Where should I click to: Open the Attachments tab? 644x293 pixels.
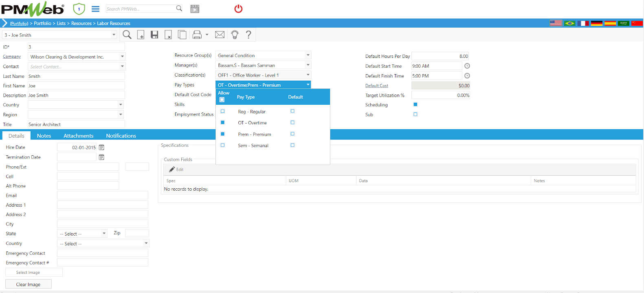[78, 136]
